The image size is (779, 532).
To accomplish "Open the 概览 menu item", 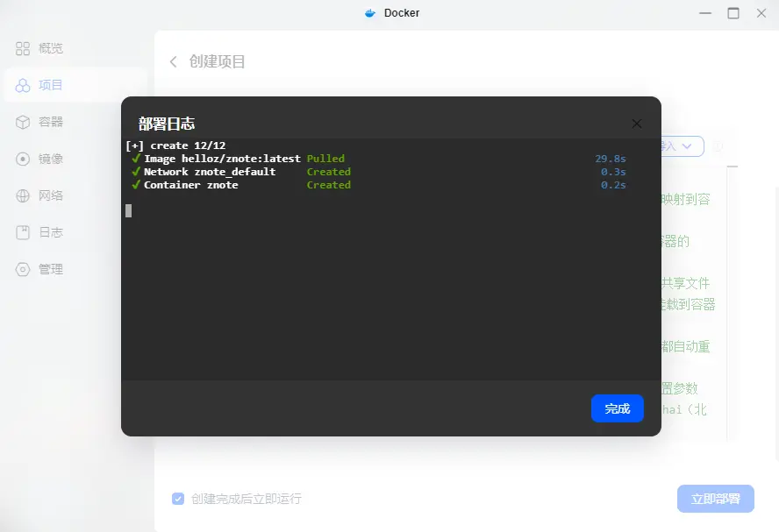I will click(x=75, y=48).
